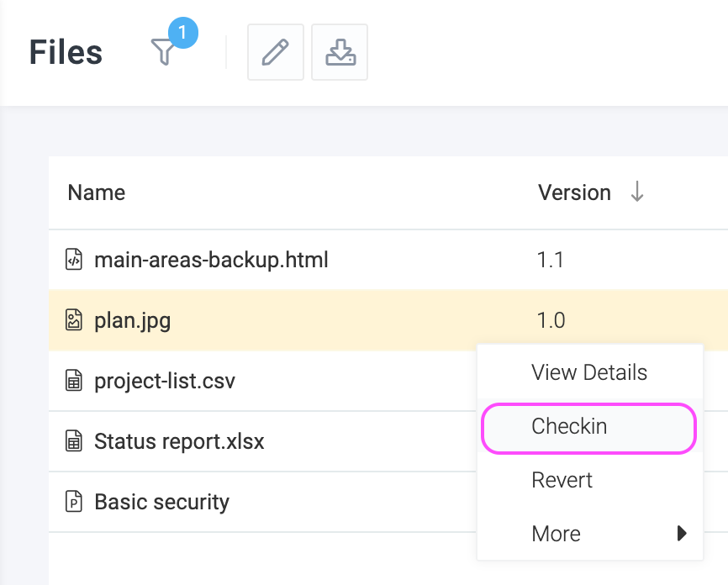Image resolution: width=728 pixels, height=585 pixels.
Task: Expand the More submenu arrow
Action: 682,534
